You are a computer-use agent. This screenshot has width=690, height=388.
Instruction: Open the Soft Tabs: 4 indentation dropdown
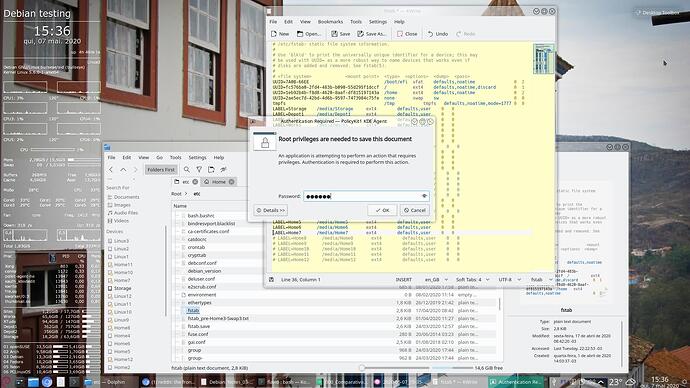(472, 280)
